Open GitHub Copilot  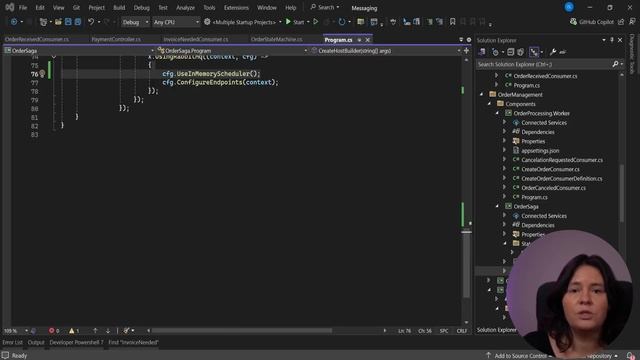pyautogui.click(x=592, y=22)
